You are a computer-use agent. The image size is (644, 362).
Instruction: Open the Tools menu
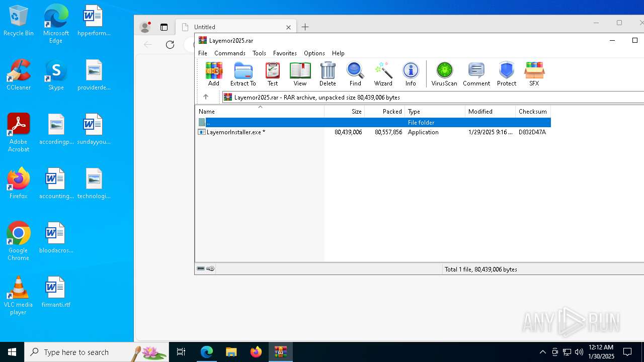tap(259, 53)
